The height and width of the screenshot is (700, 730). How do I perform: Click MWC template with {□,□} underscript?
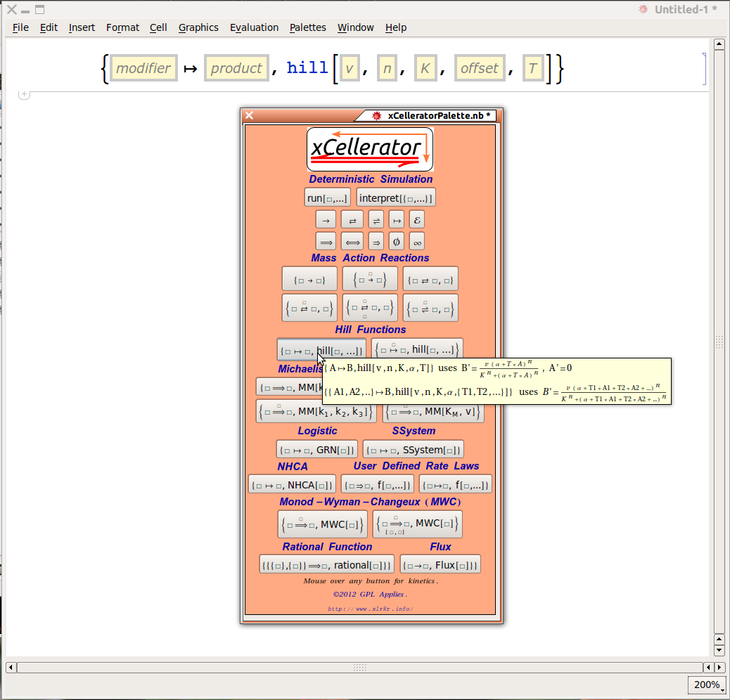pos(418,524)
